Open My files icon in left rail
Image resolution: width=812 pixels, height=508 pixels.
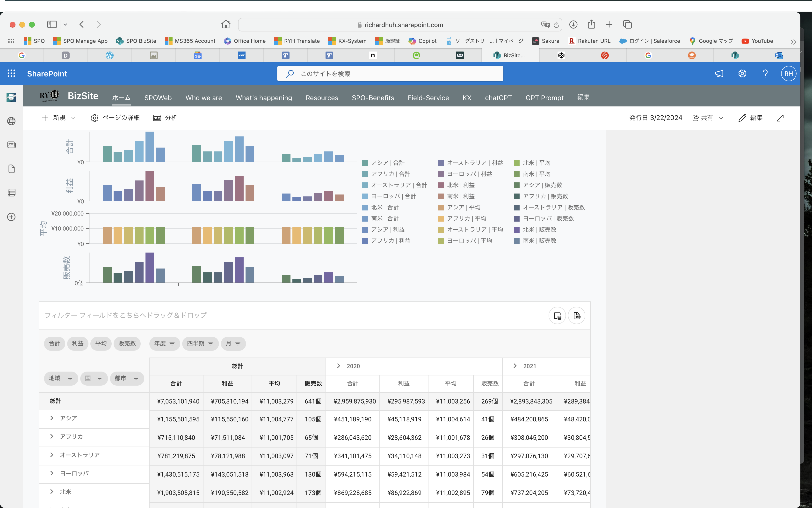tap(11, 169)
